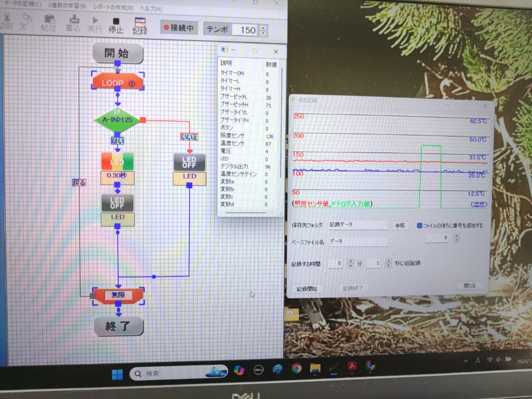Image resolution: width=532 pixels, height=399 pixels.
Task: Select the colored LED block under はい
Action: click(x=117, y=161)
